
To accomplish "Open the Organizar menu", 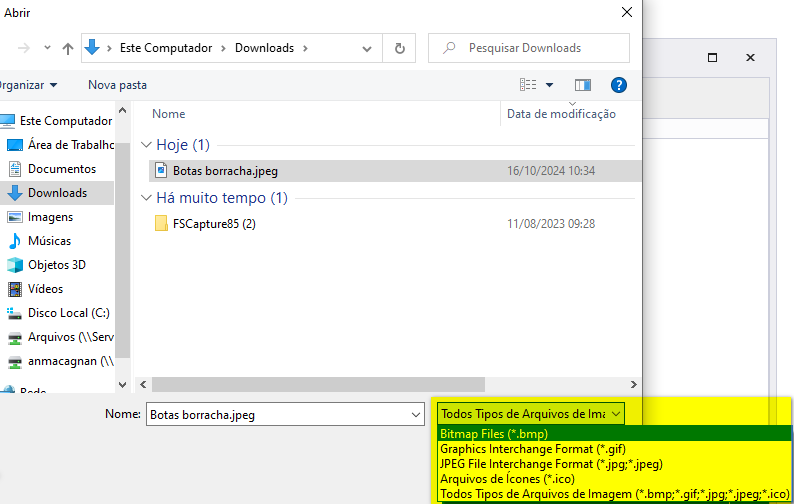I will point(27,85).
